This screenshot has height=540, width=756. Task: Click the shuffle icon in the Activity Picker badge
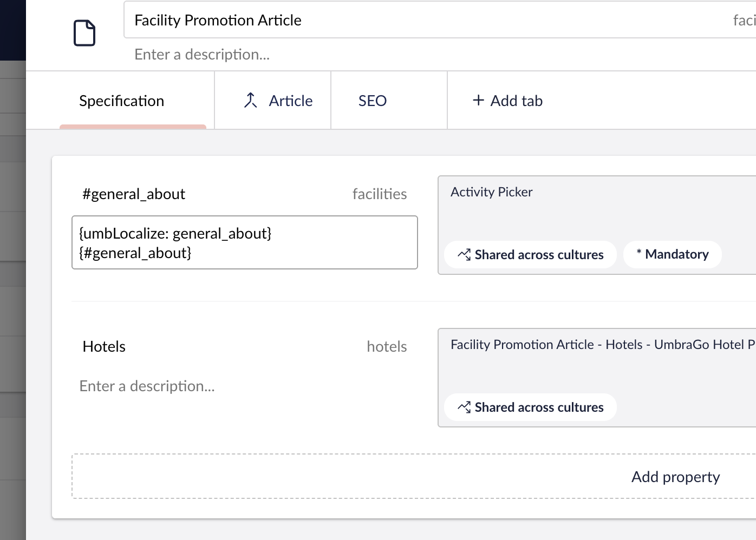tap(464, 255)
